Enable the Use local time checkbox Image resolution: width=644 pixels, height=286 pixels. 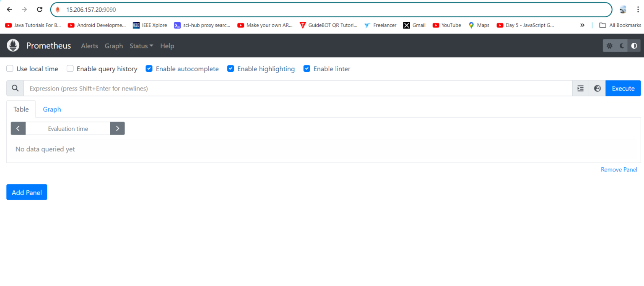coord(10,68)
